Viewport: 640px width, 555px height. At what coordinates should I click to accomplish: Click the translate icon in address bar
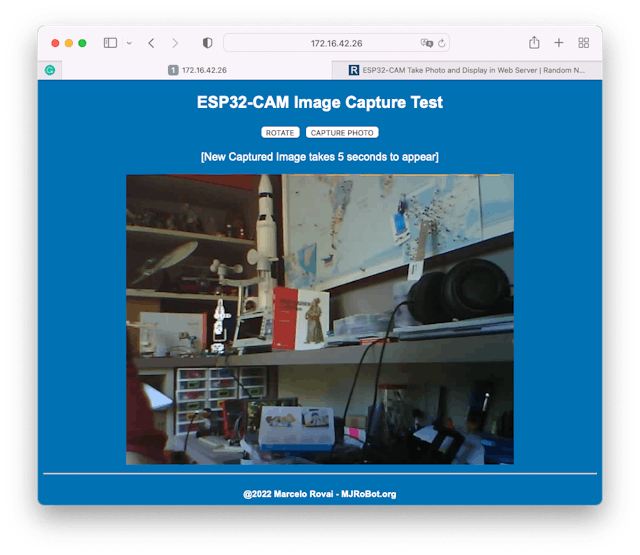[x=427, y=43]
